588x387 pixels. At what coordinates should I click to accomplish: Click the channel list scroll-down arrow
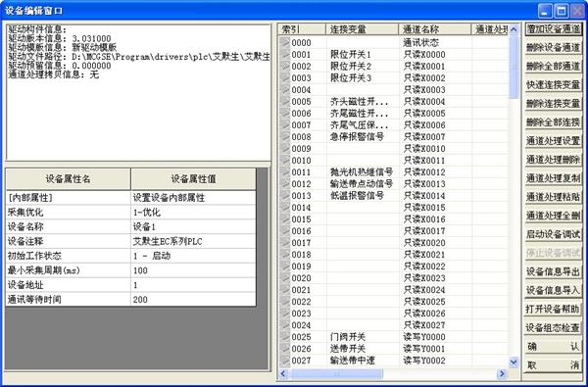(x=514, y=363)
